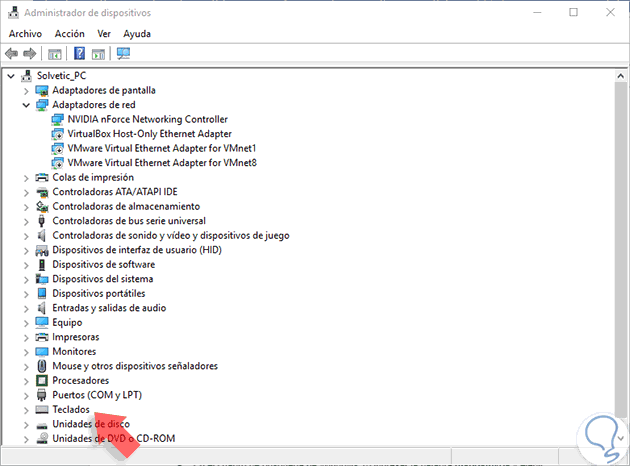This screenshot has height=466, width=630.
Task: Click the Administrador de dispositivos title icon
Action: pyautogui.click(x=13, y=13)
